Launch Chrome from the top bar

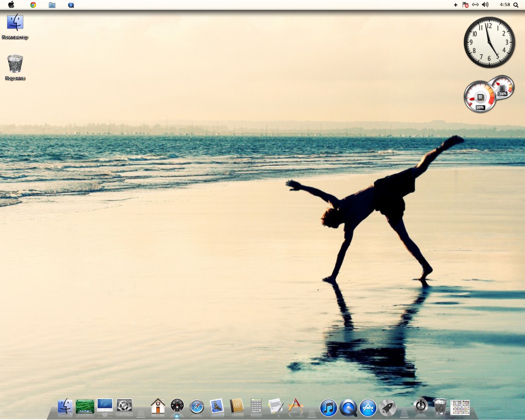click(x=33, y=5)
